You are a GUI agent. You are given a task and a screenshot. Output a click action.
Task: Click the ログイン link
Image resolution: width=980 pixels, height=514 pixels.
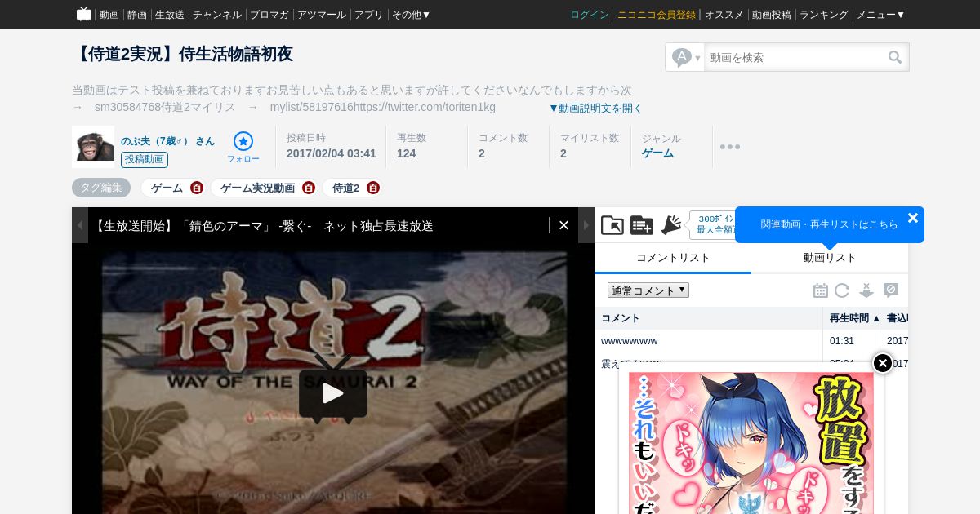pos(590,15)
